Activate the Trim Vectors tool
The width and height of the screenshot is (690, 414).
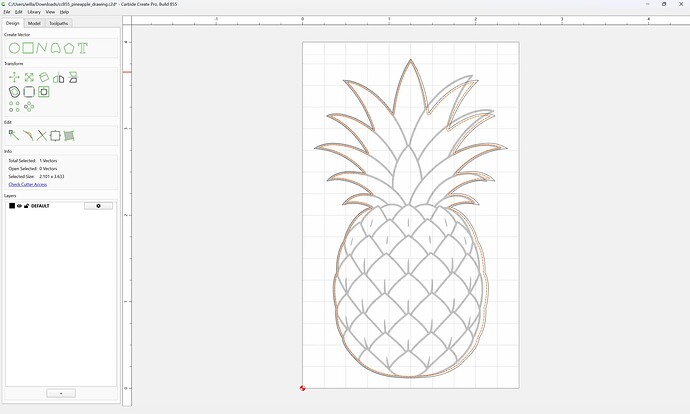tap(41, 136)
